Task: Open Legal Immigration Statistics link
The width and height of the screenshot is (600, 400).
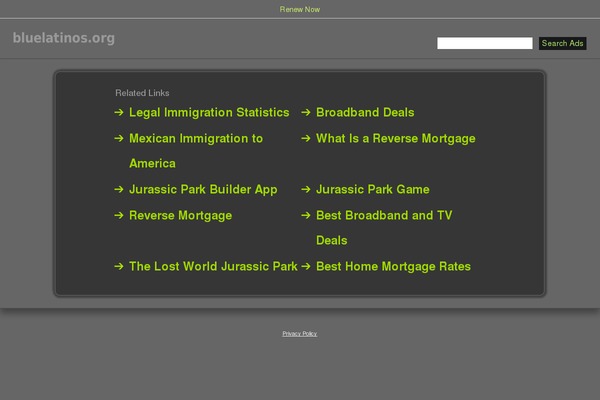Action: click(209, 113)
